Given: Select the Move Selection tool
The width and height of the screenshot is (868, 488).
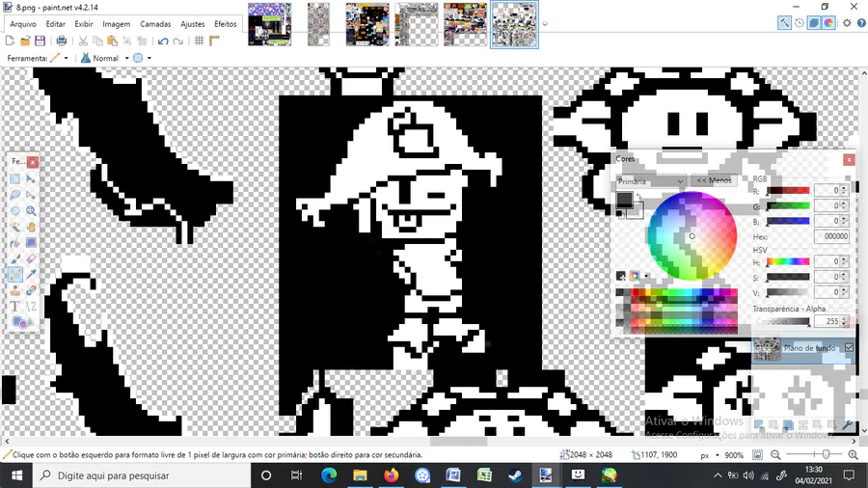Looking at the screenshot, I should pos(31,195).
